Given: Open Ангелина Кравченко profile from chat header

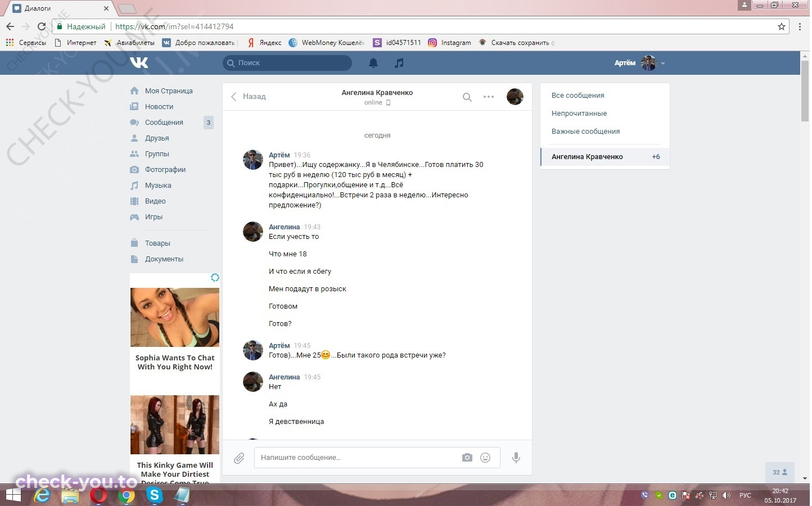Looking at the screenshot, I should tap(377, 93).
